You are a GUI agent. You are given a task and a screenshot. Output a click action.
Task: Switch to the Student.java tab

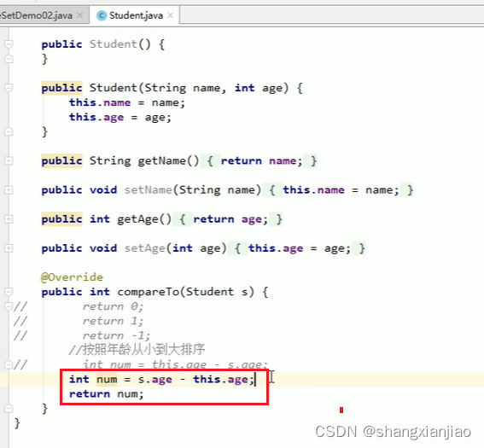pos(136,15)
